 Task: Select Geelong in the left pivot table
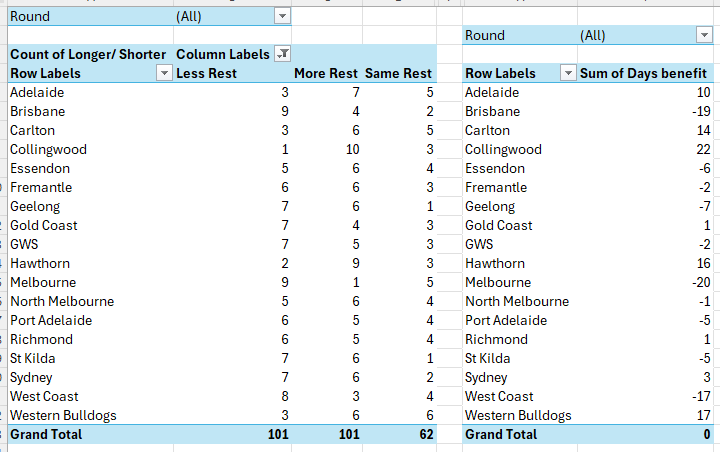[x=35, y=206]
